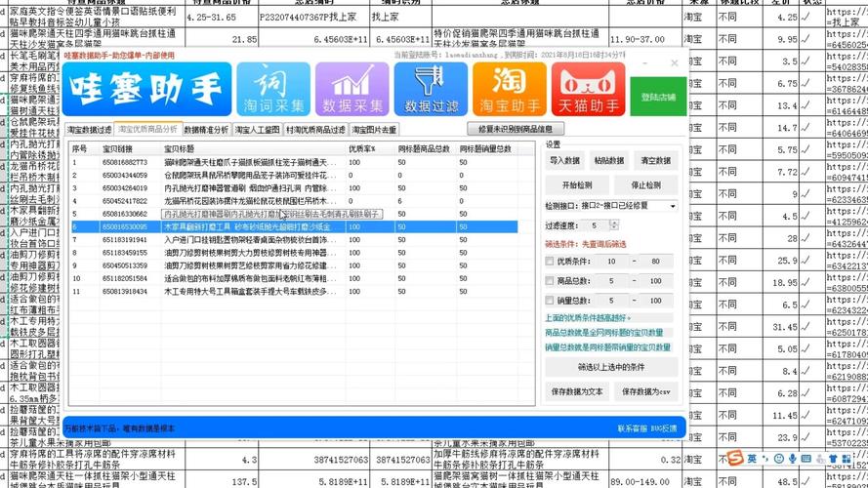Image resolution: width=868 pixels, height=488 pixels.
Task: Click the 宝贝标题 column header
Action: coord(254,149)
